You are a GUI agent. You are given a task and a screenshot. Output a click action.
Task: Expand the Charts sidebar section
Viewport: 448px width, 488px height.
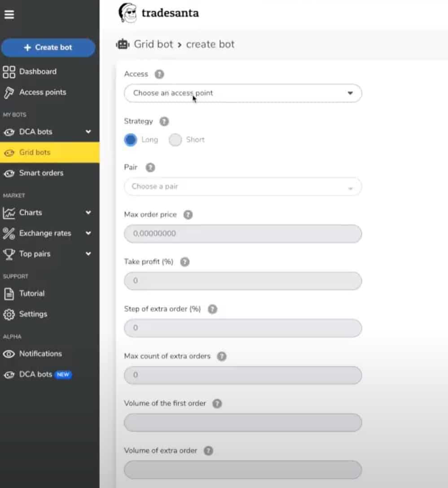(x=88, y=212)
